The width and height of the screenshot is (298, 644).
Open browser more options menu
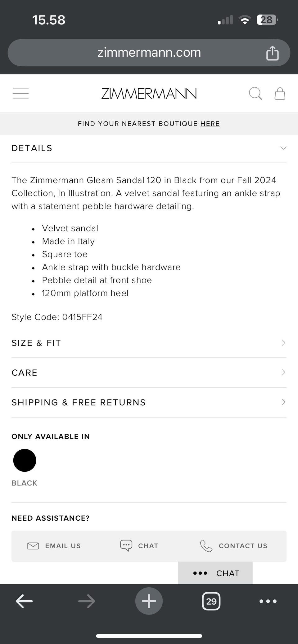pyautogui.click(x=268, y=601)
